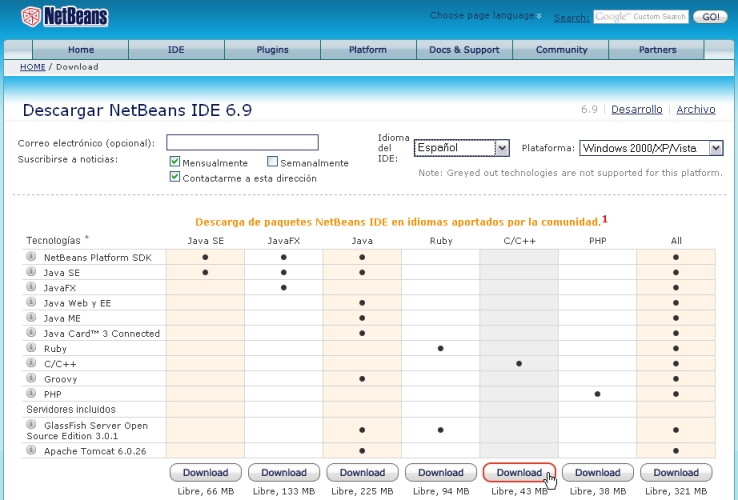Download the C/C++ bundle (43 MB)
This screenshot has width=738, height=500.
pos(519,472)
